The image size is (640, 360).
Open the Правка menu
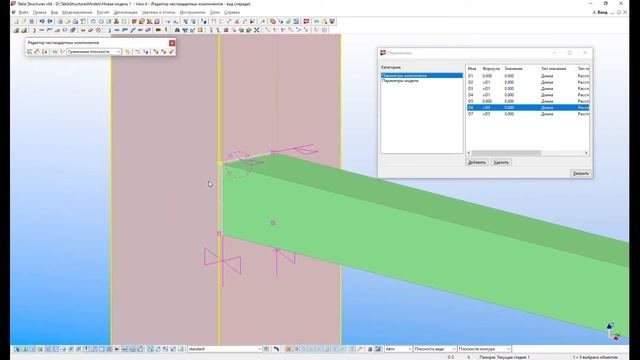40,12
